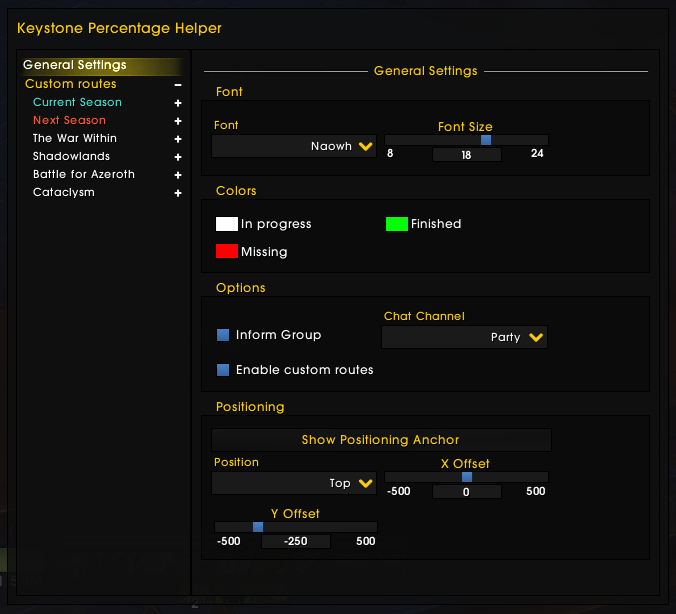
Task: Expand Next Season with plus icon
Action: (x=178, y=121)
